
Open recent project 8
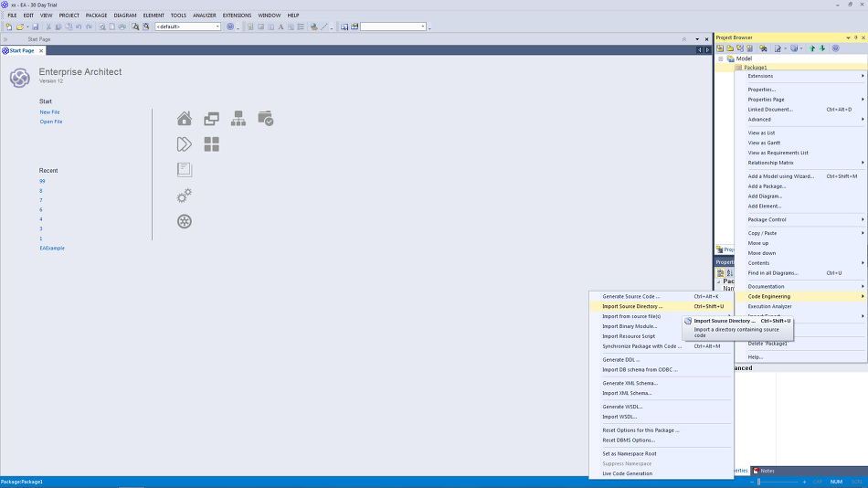click(41, 191)
